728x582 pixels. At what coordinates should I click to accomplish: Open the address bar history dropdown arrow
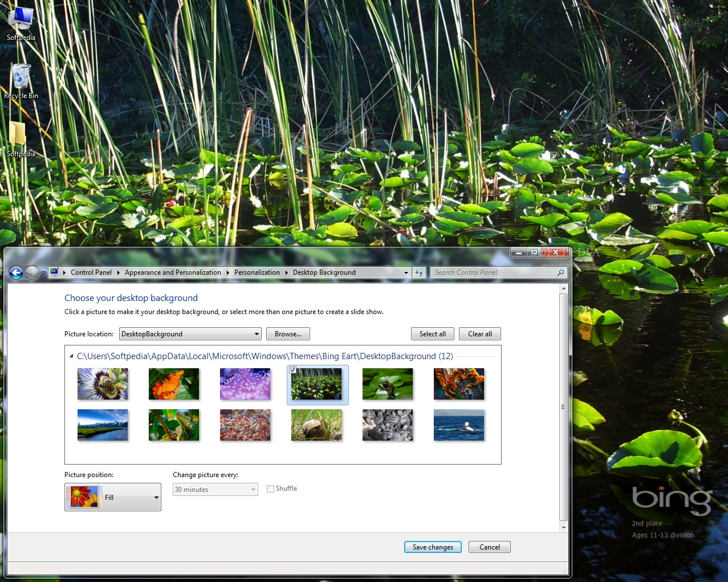coord(406,272)
